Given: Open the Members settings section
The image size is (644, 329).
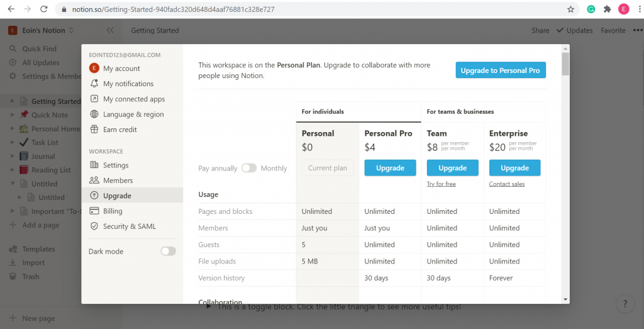Looking at the screenshot, I should click(132, 181).
